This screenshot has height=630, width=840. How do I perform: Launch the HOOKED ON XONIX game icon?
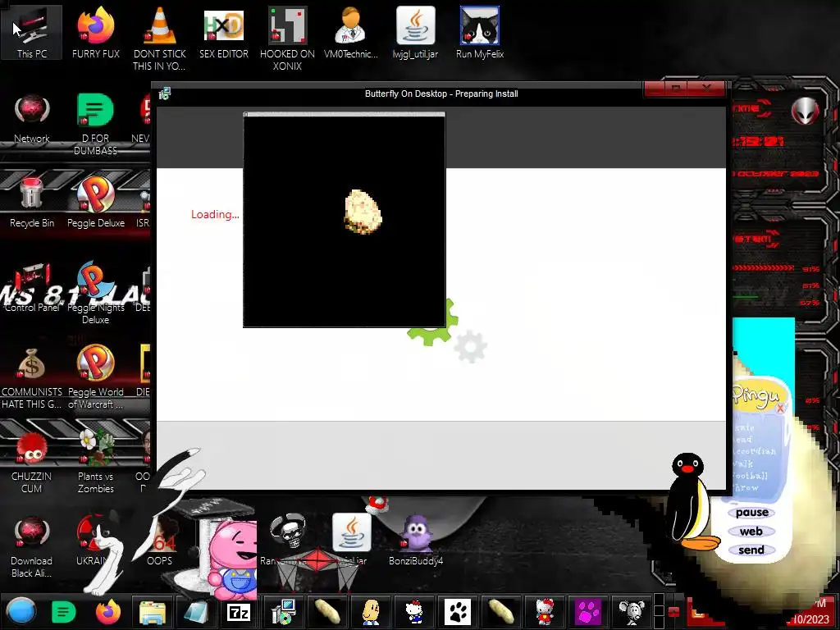[x=287, y=38]
